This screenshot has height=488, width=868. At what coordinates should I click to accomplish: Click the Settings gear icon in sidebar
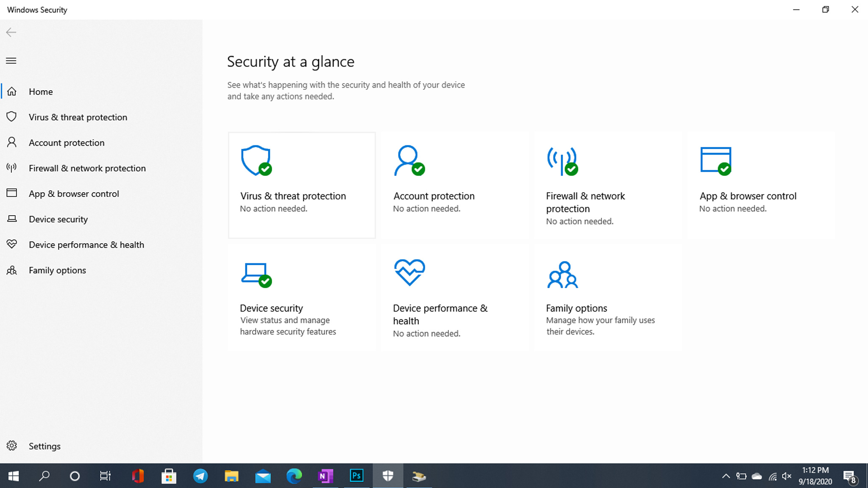click(12, 446)
